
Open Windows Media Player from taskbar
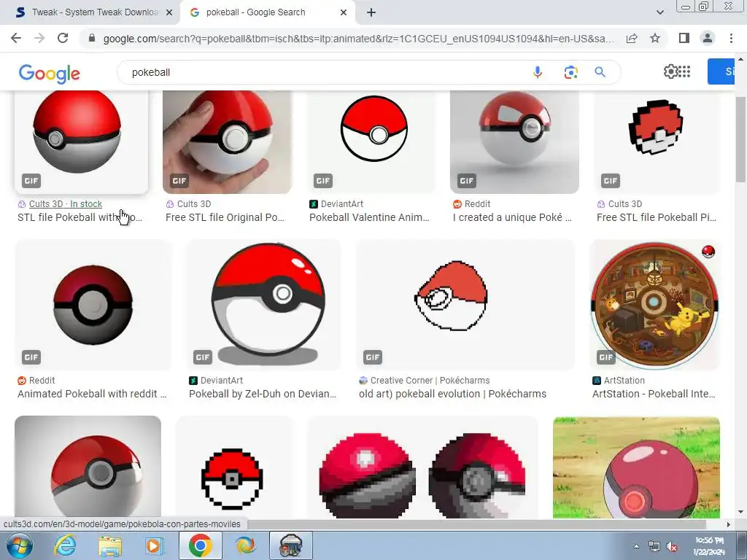(154, 545)
